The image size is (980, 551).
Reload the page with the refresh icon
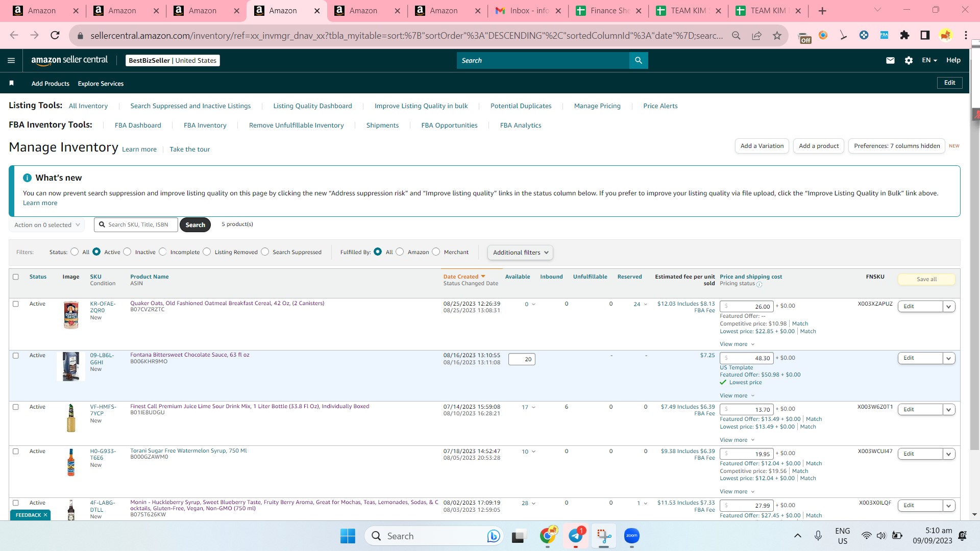[x=55, y=35]
